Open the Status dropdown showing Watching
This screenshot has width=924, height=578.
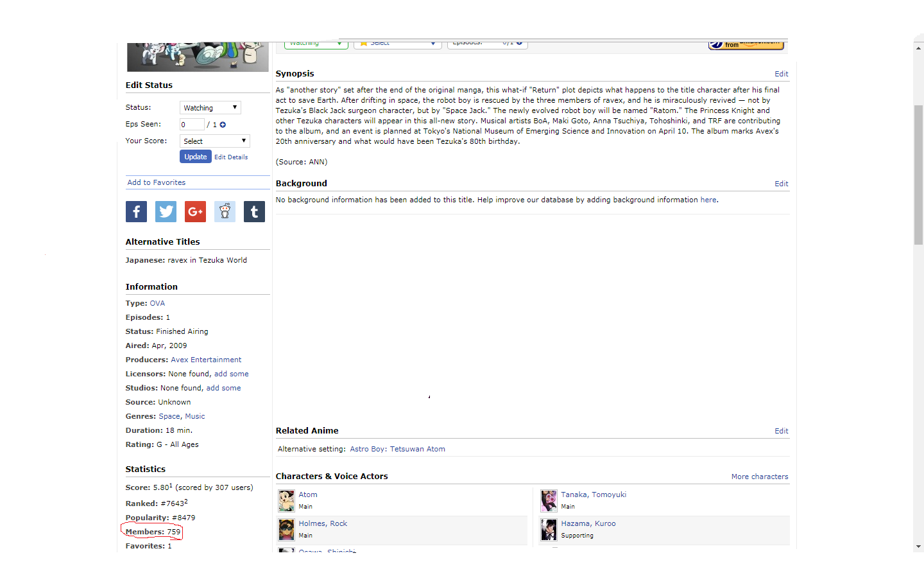[210, 108]
